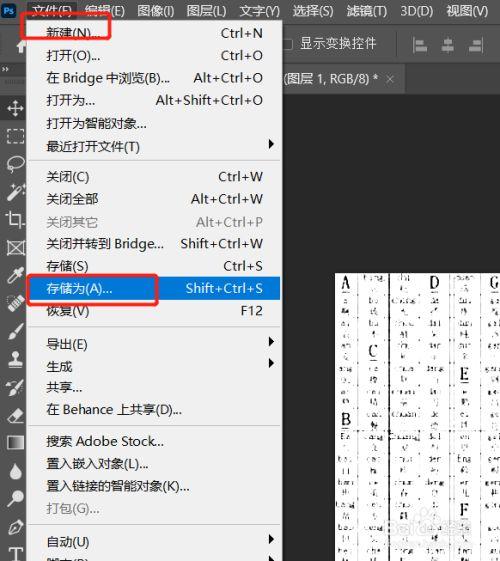The height and width of the screenshot is (561, 500).
Task: Choose 关闭(C) menu item
Action: pyautogui.click(x=153, y=177)
